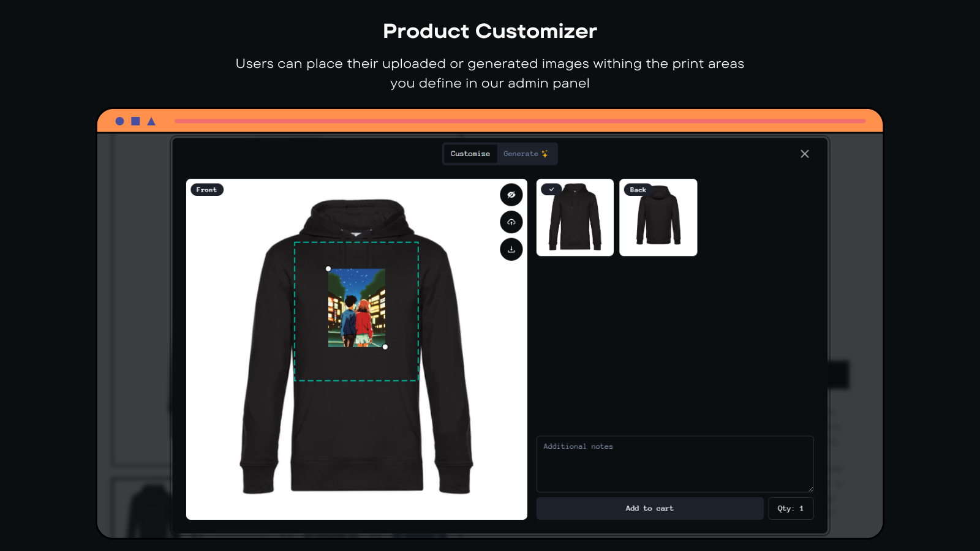Viewport: 980px width, 551px height.
Task: Select the front hoodie thumbnail
Action: [x=575, y=217]
